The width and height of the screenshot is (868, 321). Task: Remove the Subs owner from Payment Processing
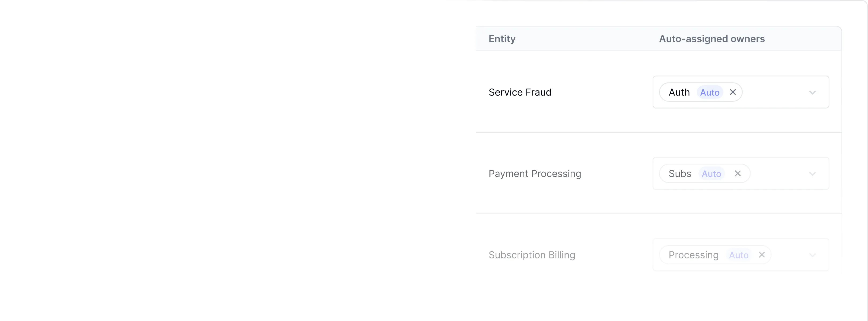point(738,173)
